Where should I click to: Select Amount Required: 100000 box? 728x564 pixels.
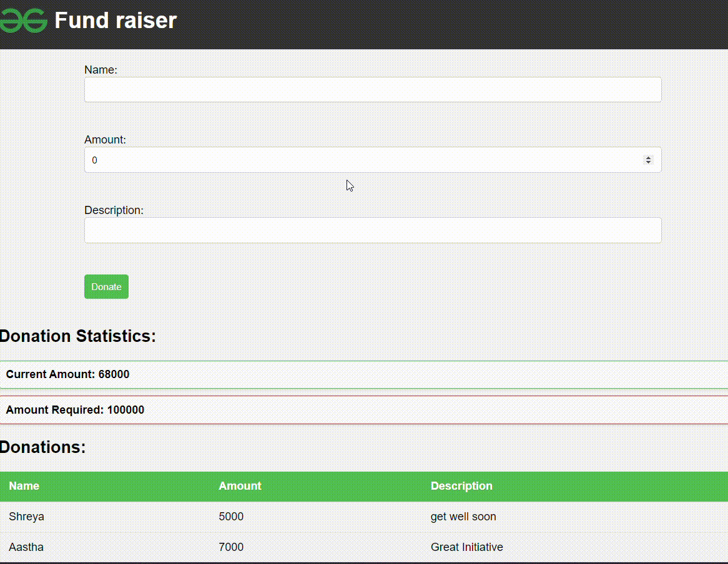(x=364, y=410)
